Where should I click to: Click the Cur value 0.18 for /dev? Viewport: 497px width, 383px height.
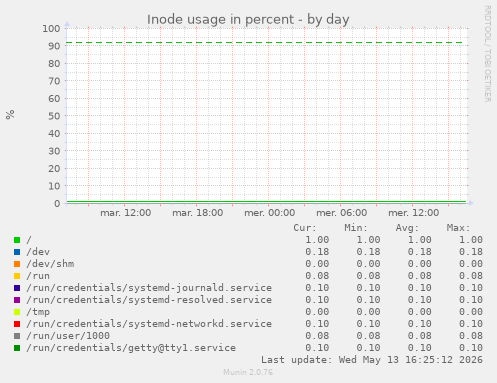click(317, 252)
